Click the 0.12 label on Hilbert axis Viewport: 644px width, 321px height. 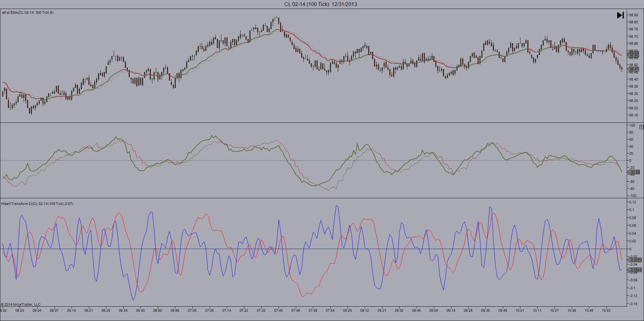(633, 202)
